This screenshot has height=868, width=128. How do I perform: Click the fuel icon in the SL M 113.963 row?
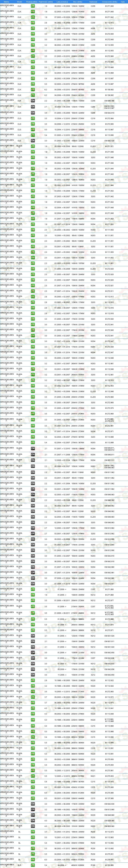click(x=33, y=837)
